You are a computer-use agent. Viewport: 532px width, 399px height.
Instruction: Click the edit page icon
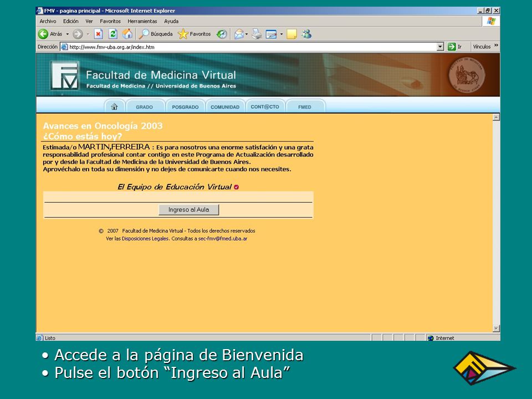[271, 34]
